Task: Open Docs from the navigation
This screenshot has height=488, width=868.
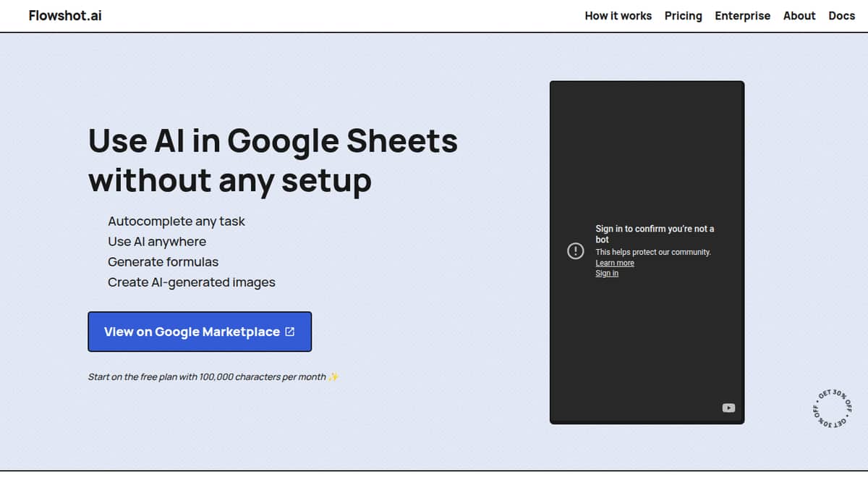Action: (x=841, y=16)
